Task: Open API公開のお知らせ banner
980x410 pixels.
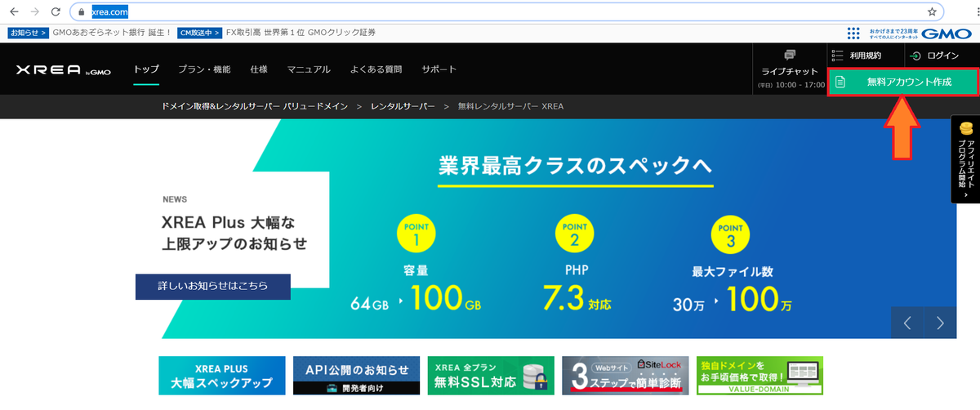Action: pos(356,375)
